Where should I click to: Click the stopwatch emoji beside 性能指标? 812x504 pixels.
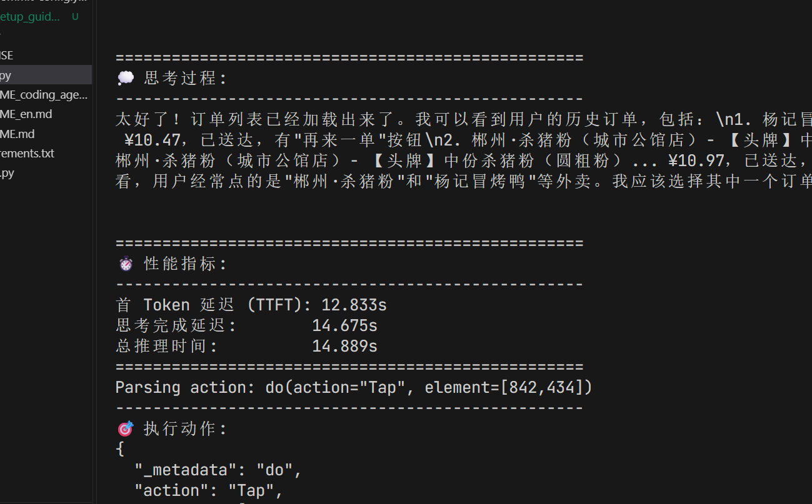click(x=126, y=264)
